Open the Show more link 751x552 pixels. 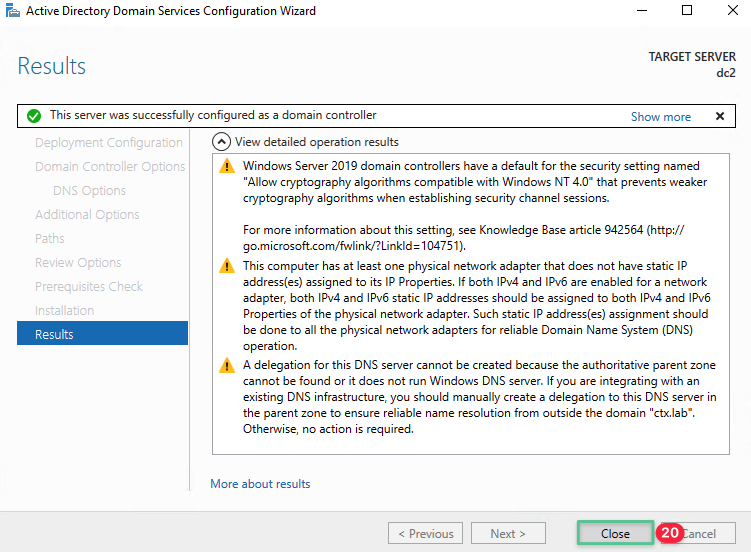coord(660,116)
